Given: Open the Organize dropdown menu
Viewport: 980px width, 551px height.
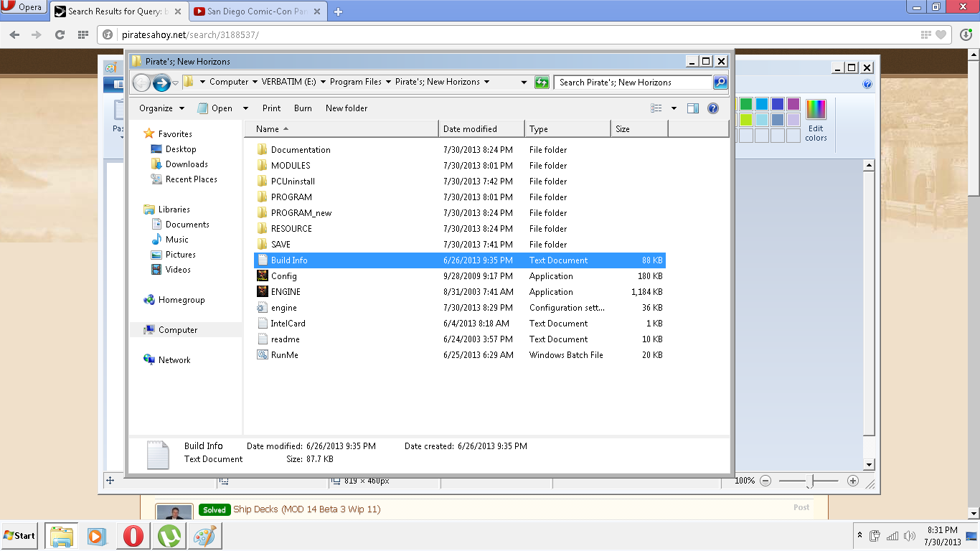Looking at the screenshot, I should [161, 108].
